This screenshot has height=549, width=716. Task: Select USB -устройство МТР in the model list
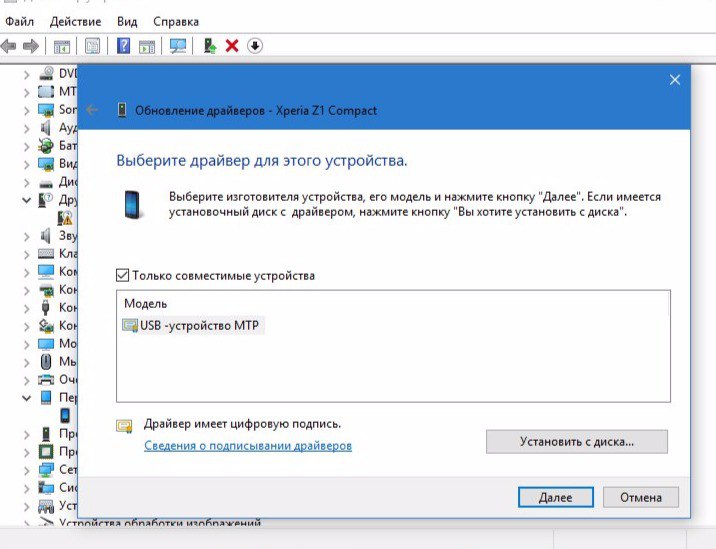193,325
